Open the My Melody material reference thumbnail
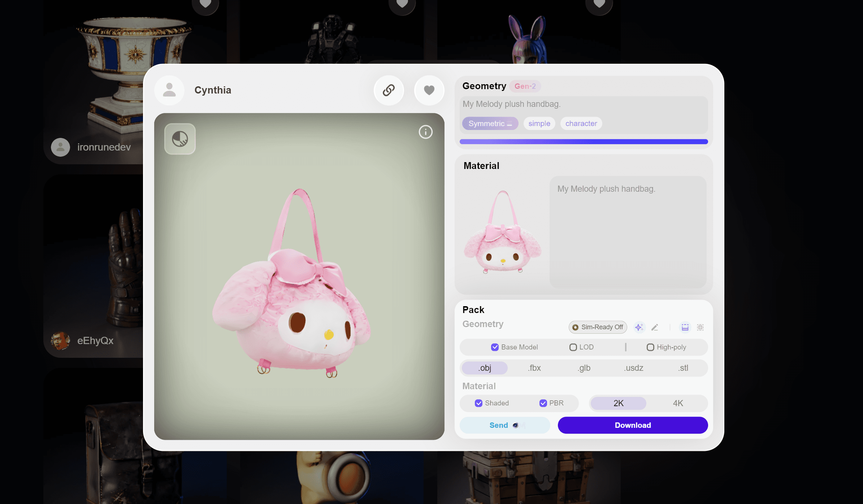Image resolution: width=863 pixels, height=504 pixels. click(503, 232)
